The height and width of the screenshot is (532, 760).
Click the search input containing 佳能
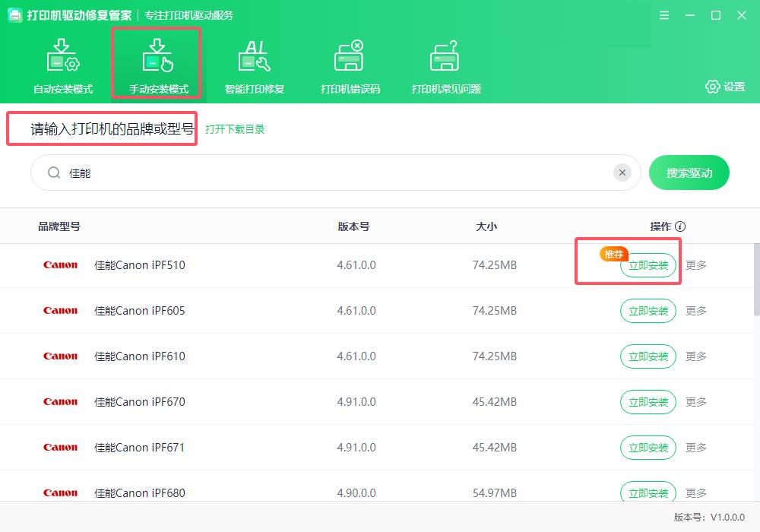(x=334, y=173)
